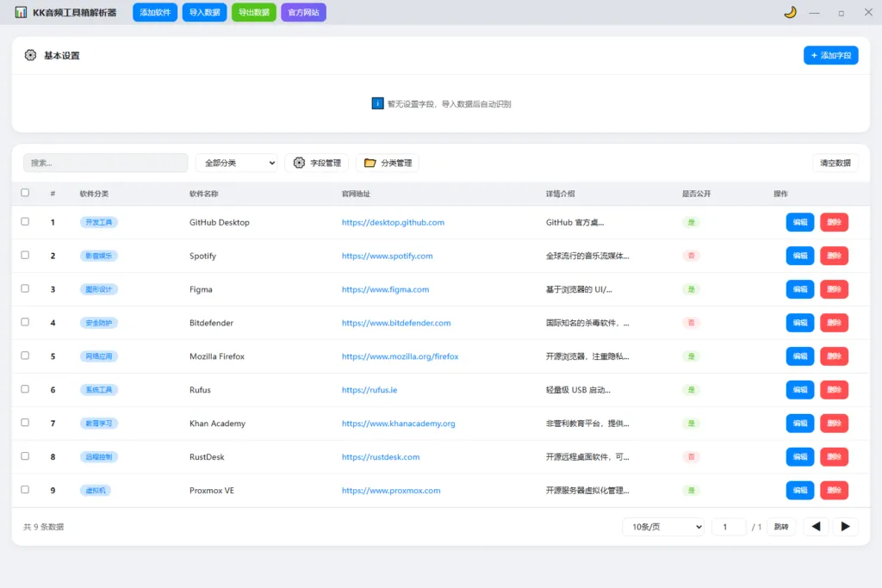
Task: Delete the RustDesk row
Action: pyautogui.click(x=834, y=457)
